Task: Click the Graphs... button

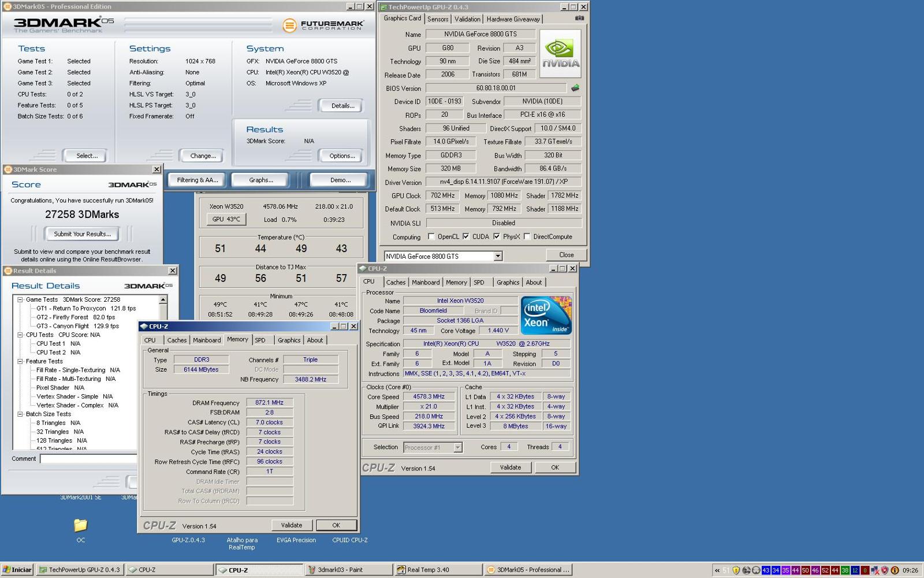Action: point(261,180)
